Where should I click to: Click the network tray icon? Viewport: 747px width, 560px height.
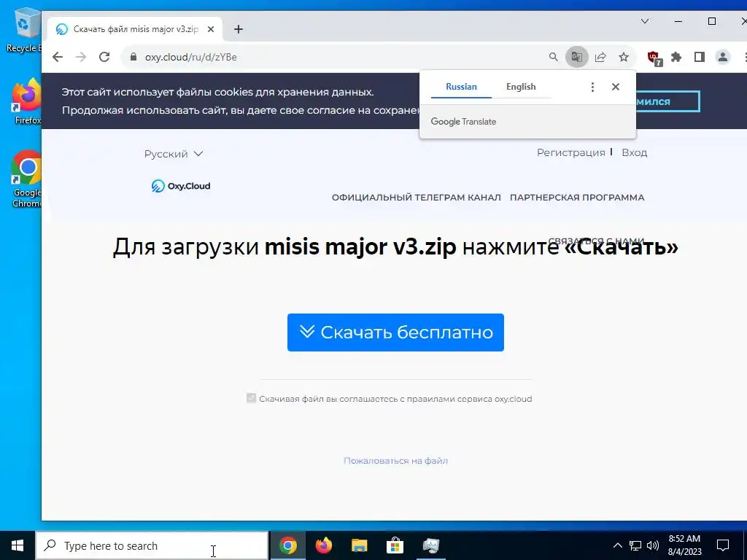pos(635,545)
